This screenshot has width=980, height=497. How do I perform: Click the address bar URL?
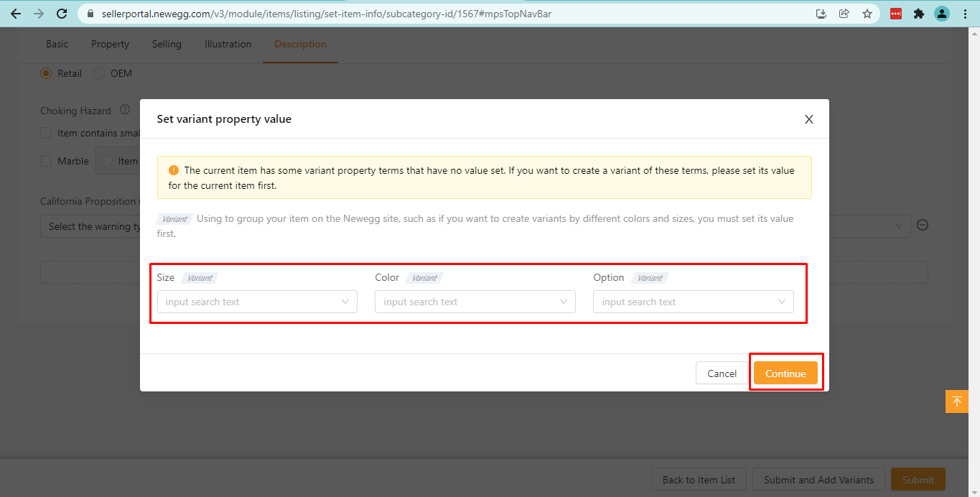point(327,14)
